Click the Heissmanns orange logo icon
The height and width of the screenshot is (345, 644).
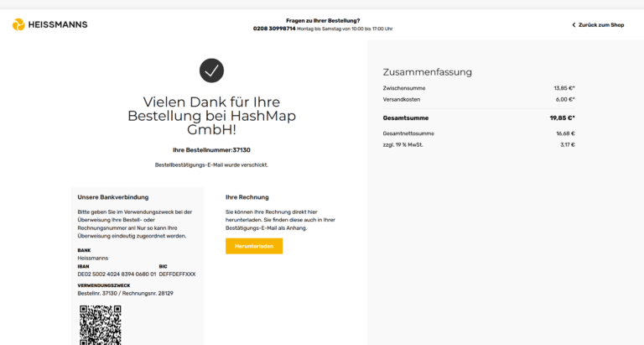pyautogui.click(x=18, y=24)
